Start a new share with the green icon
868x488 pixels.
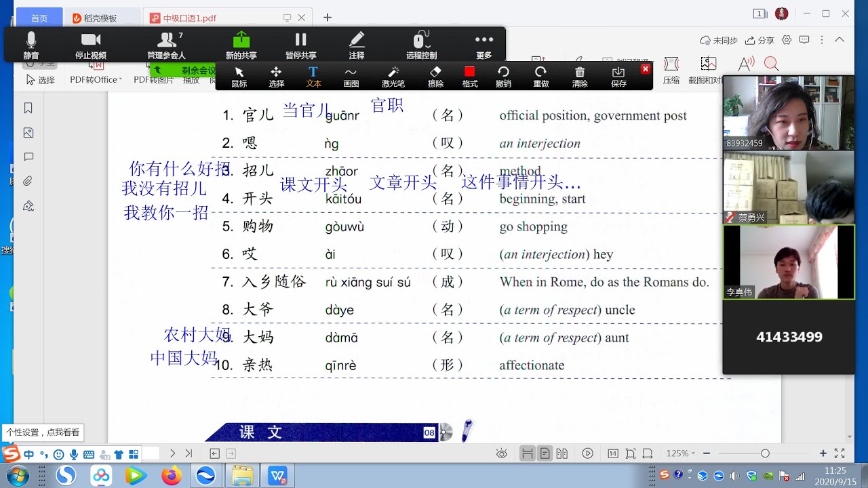point(241,45)
